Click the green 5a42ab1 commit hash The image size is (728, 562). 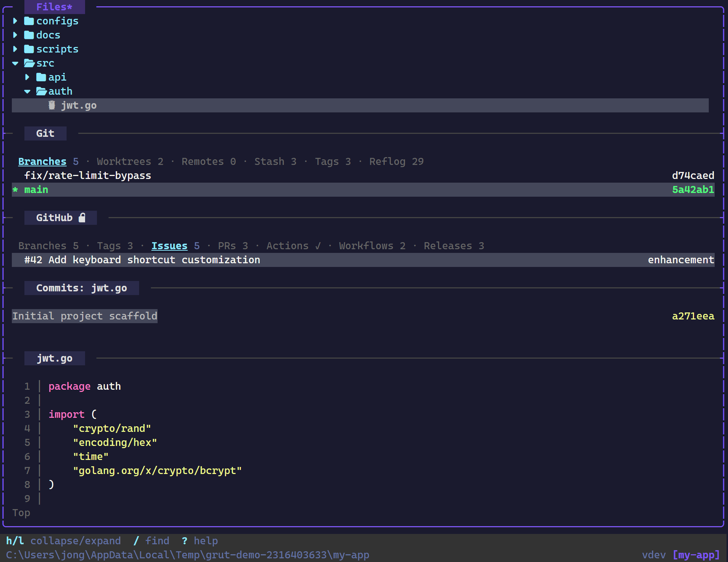pyautogui.click(x=693, y=189)
